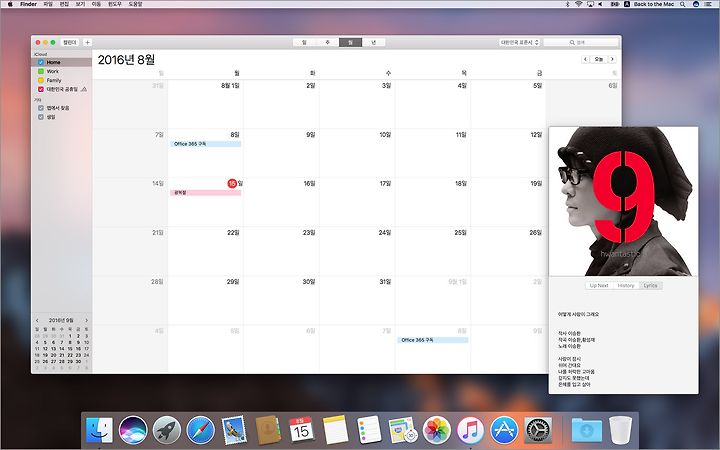Open the 대한민국 표준시 time zone dropdown
This screenshot has height=450, width=720.
click(519, 42)
